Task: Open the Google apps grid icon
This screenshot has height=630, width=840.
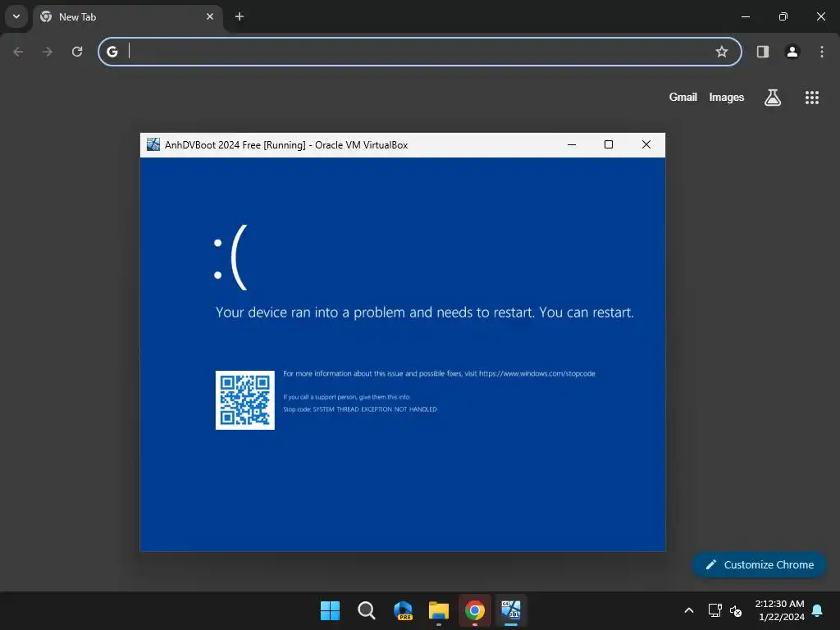Action: [x=812, y=97]
